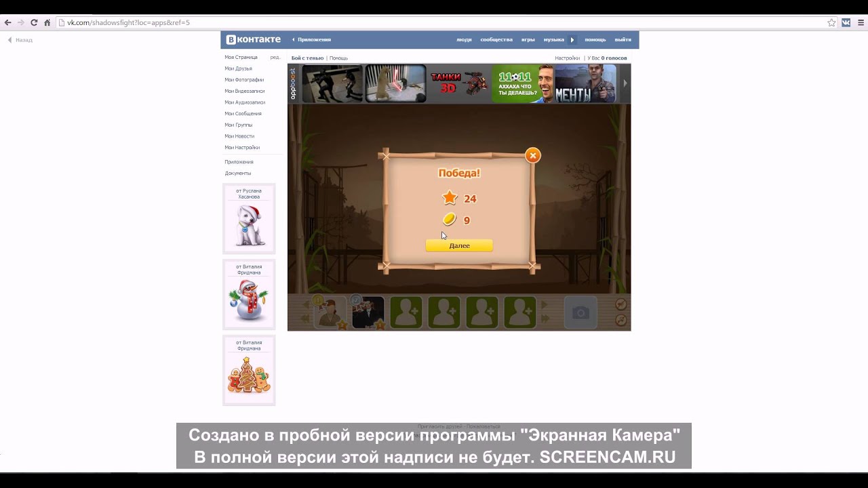Click the gold coin reward icon
Image resolution: width=868 pixels, height=488 pixels.
click(x=449, y=220)
